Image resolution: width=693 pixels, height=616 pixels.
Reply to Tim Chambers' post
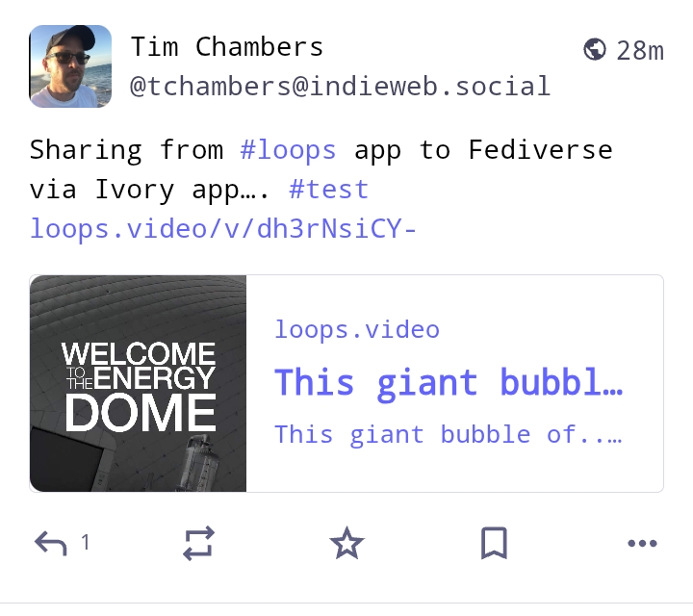[51, 543]
